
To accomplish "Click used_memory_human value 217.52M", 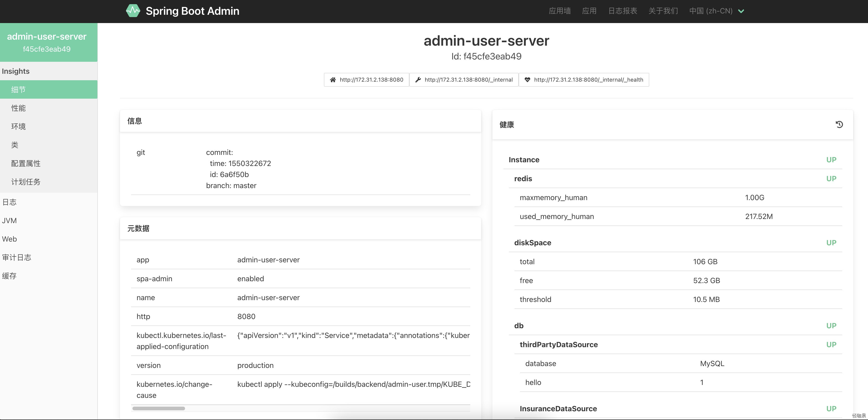I will tap(759, 216).
